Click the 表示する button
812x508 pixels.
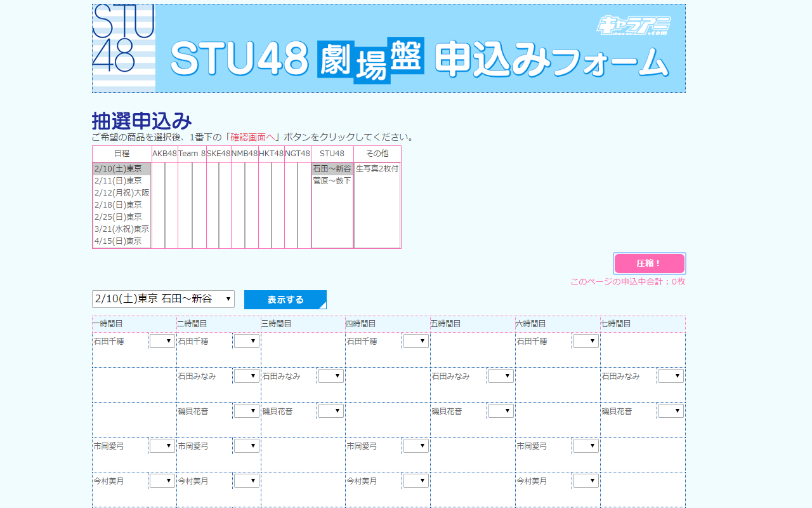[x=285, y=300]
